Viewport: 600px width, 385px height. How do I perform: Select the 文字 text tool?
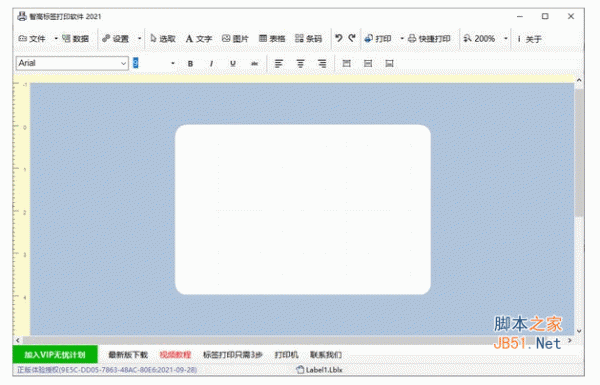click(x=199, y=39)
